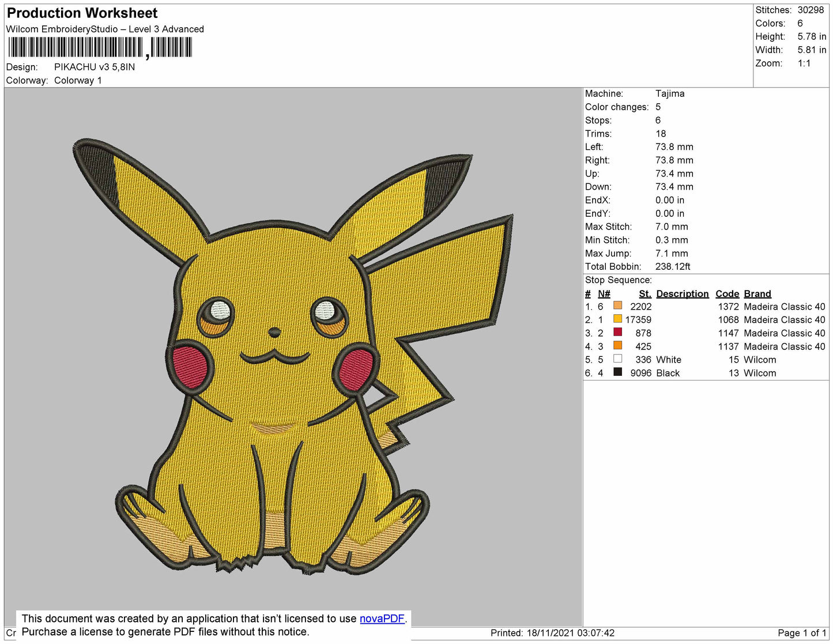Viewport: 833px width, 644px height.
Task: Click stitch count 336 in White row
Action: pos(643,360)
